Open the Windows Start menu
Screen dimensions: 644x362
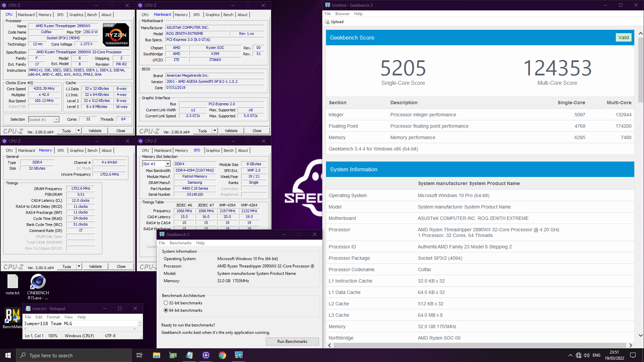(8, 355)
